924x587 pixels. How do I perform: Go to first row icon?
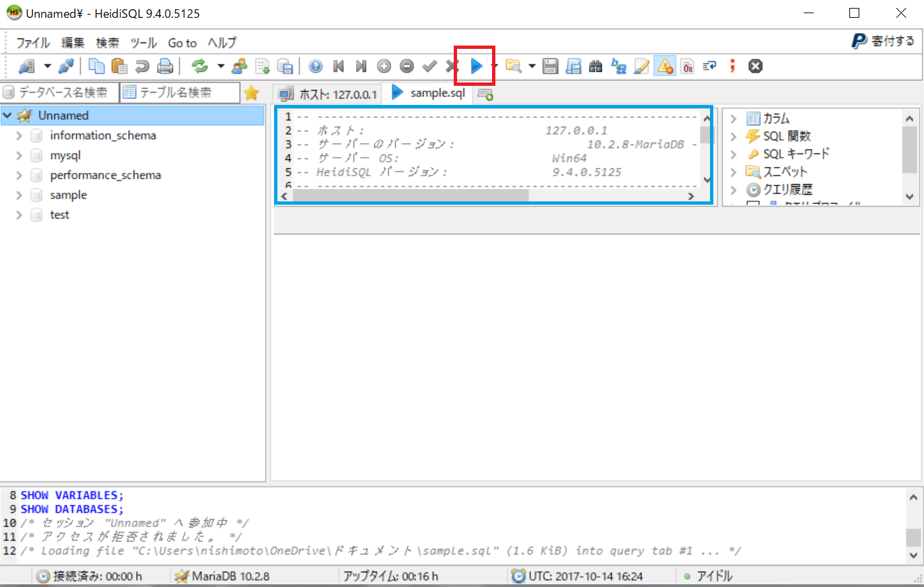[x=339, y=66]
